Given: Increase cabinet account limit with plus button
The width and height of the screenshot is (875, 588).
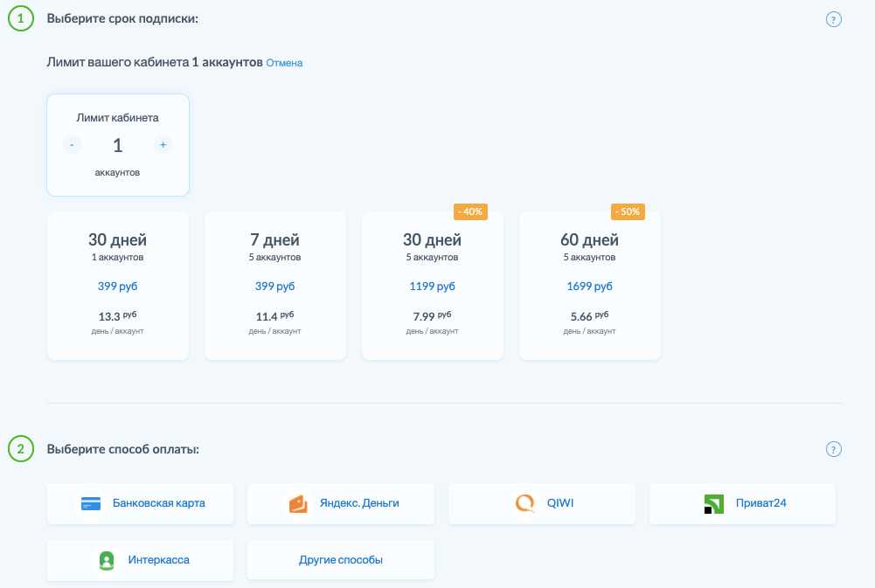Looking at the screenshot, I should [163, 145].
